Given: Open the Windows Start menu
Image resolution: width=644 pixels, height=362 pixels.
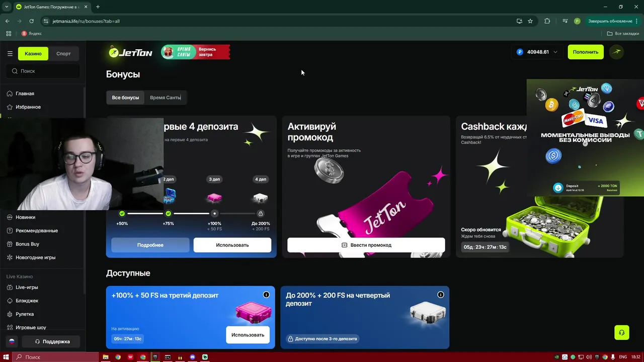Looking at the screenshot, I should (x=6, y=357).
